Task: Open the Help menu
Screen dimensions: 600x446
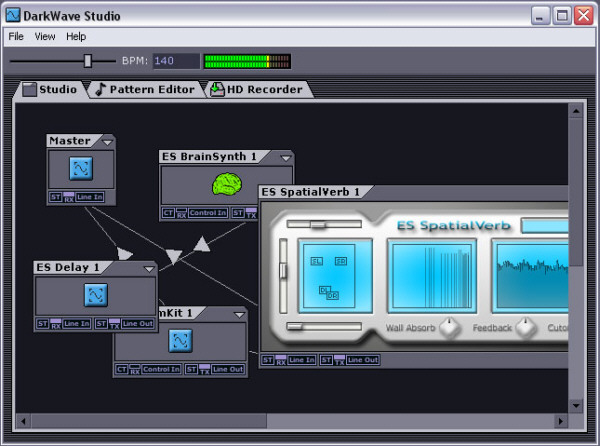Action: coord(76,36)
